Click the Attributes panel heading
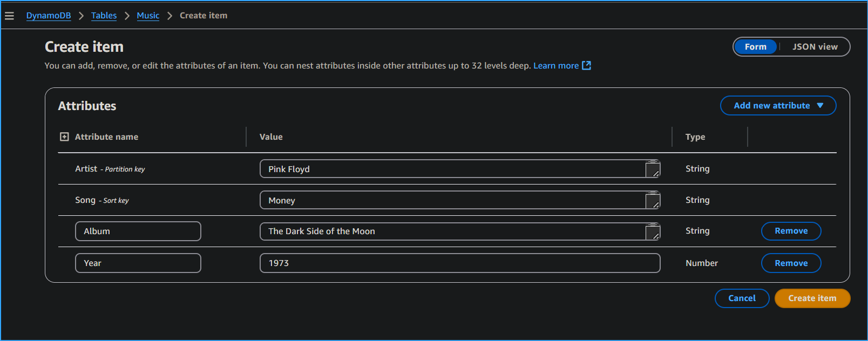The image size is (868, 341). (x=87, y=106)
